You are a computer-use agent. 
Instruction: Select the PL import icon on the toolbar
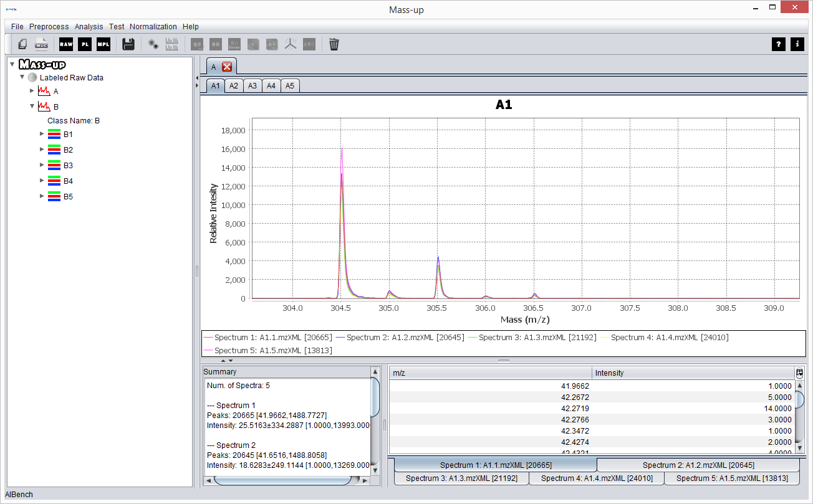click(x=85, y=44)
